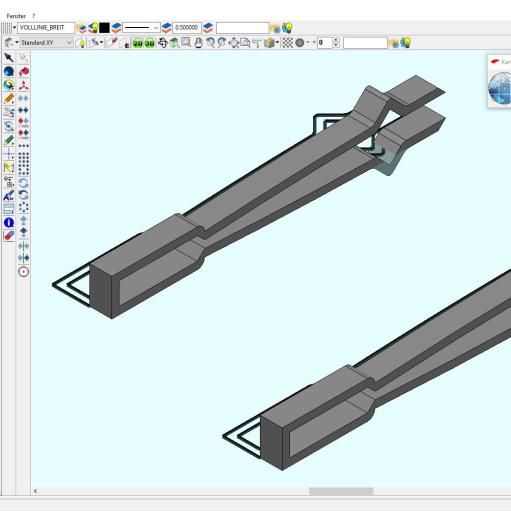Select the arrow pointer tool
511x511 pixels.
[9, 57]
